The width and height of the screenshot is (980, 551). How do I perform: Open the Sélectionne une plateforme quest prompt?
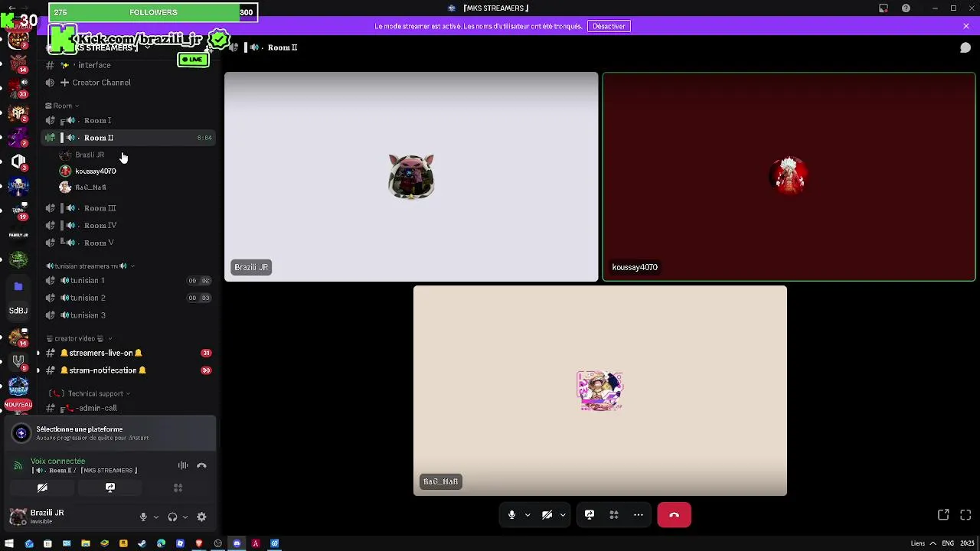(110, 433)
